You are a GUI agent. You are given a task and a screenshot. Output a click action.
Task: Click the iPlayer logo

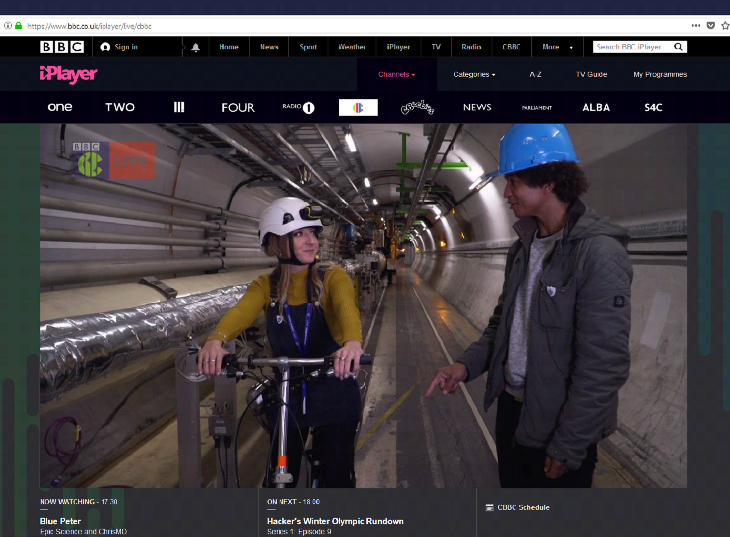68,75
